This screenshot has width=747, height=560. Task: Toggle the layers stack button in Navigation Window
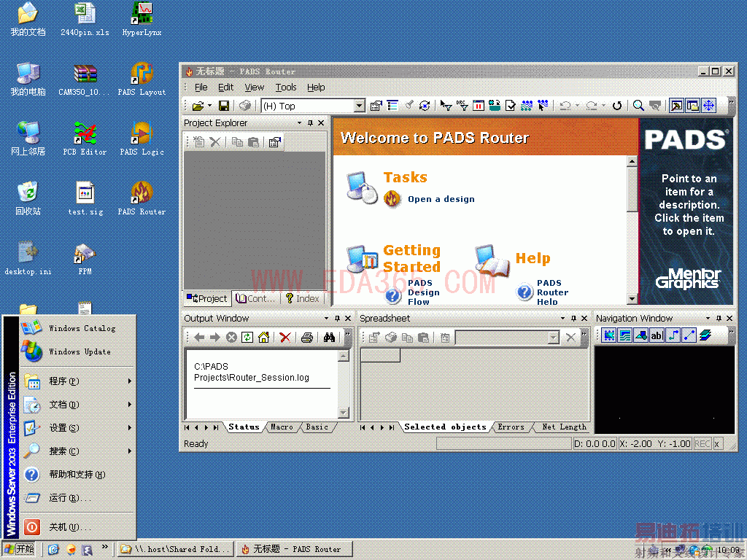[705, 335]
